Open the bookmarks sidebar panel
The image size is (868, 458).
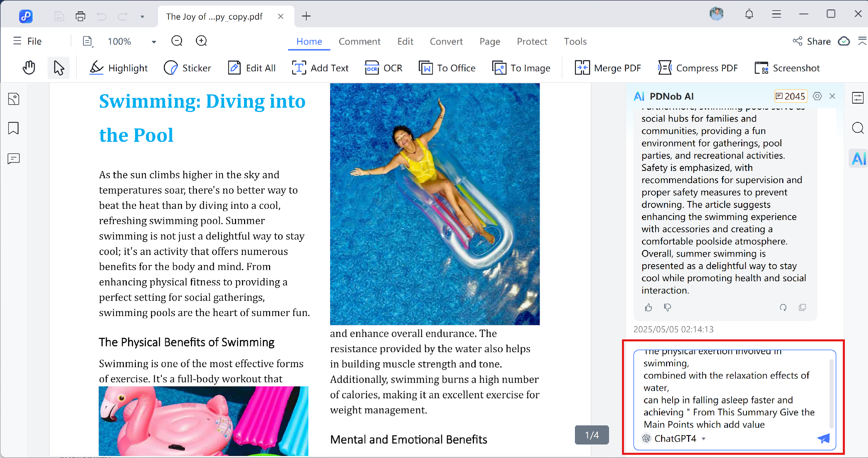(x=14, y=128)
